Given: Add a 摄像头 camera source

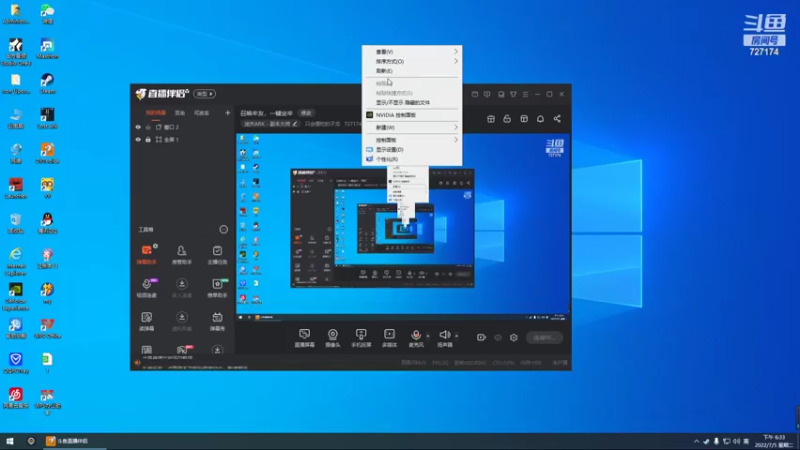Looking at the screenshot, I should click(333, 338).
